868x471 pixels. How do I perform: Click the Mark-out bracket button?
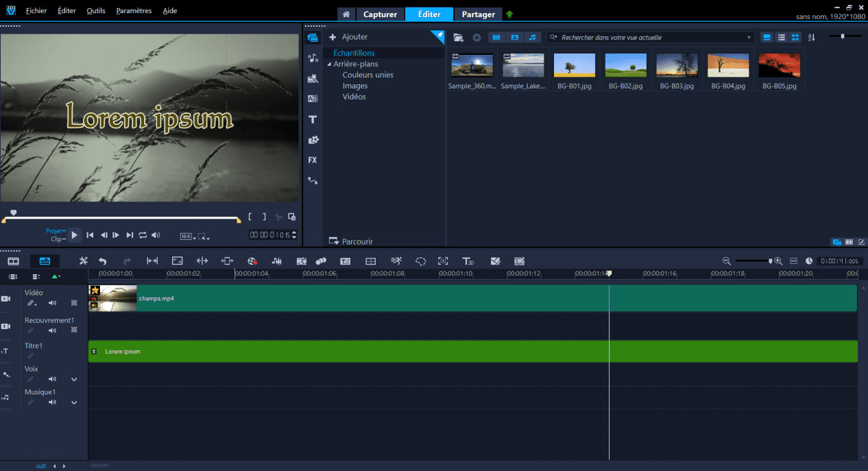264,217
